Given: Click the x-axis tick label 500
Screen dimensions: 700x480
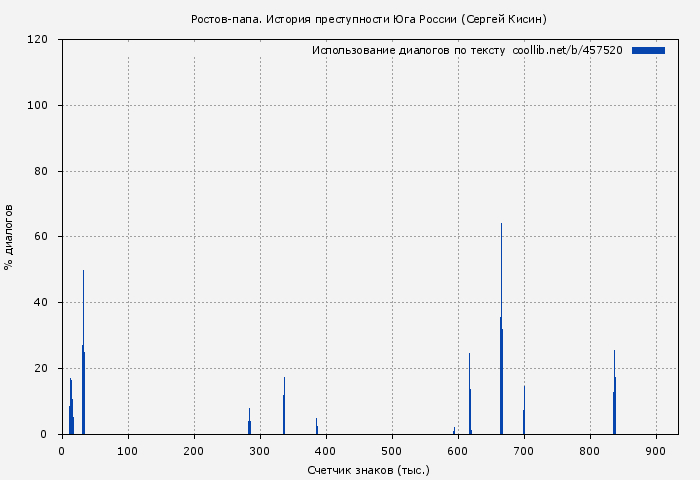Looking at the screenshot, I should [x=392, y=451].
